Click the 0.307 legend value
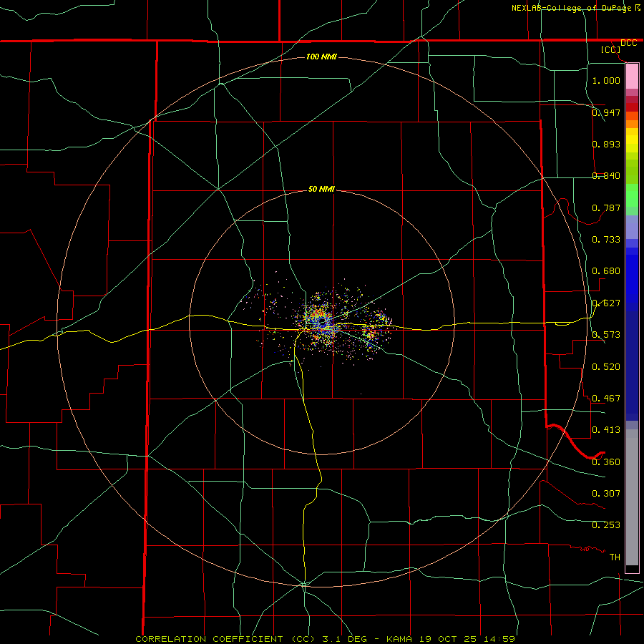The image size is (644, 644). [606, 493]
